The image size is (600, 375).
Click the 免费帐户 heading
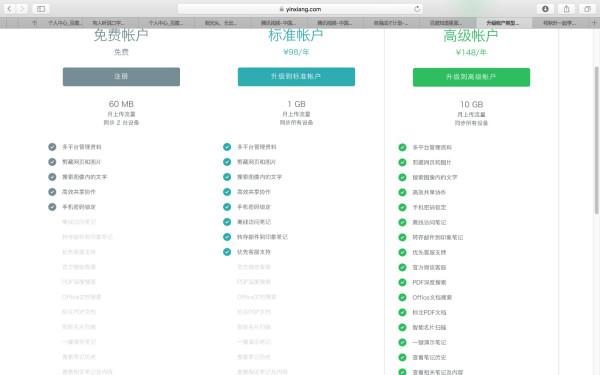(x=121, y=35)
